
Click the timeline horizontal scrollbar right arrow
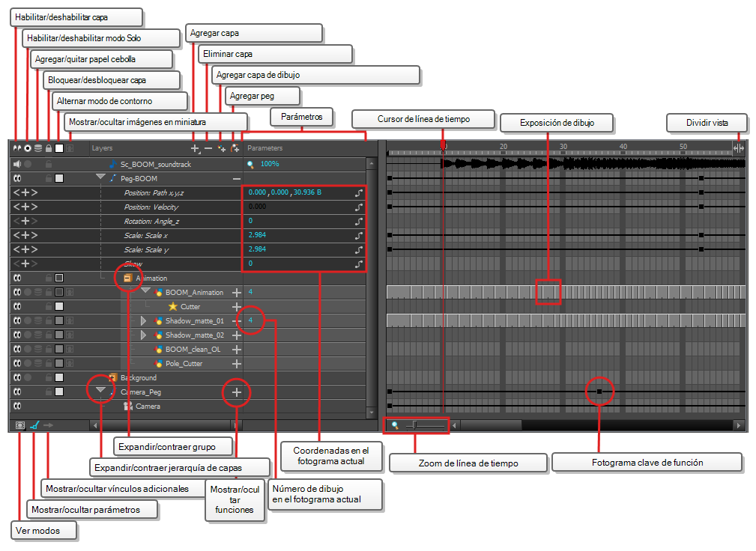738,425
